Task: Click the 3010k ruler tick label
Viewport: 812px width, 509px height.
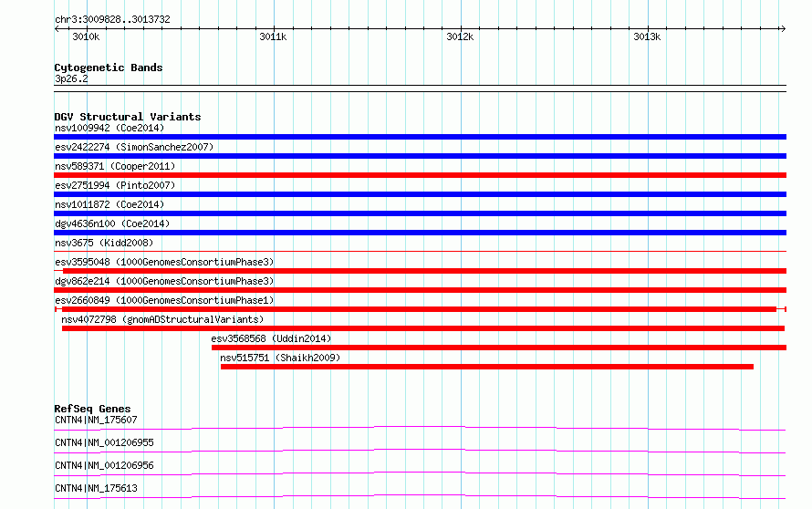Action: point(86,36)
